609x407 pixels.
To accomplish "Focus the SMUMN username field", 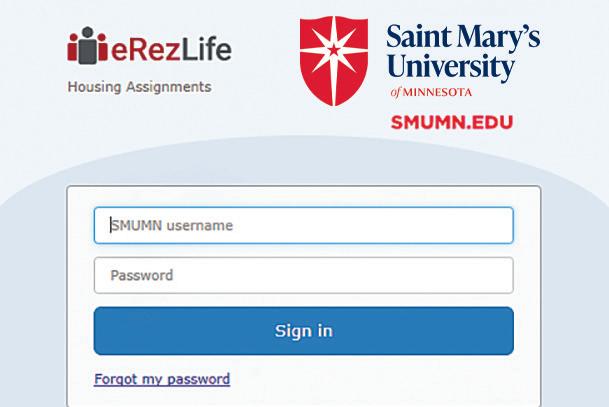I will click(303, 225).
